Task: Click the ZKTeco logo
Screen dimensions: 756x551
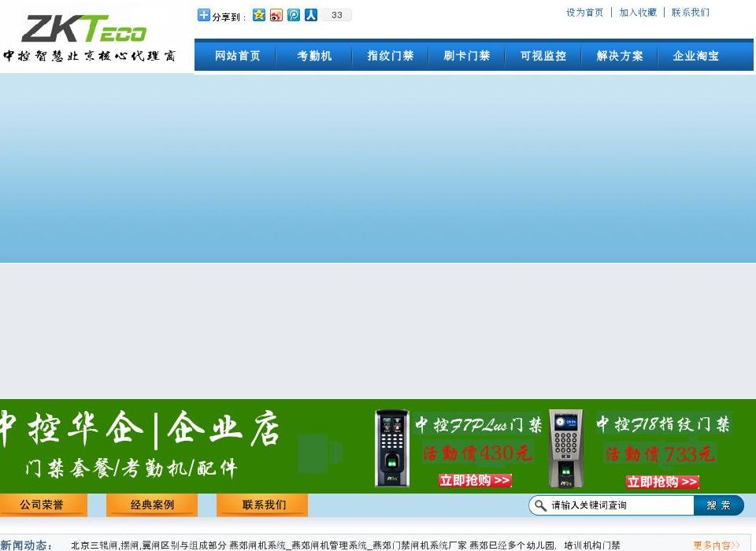Action: 84,29
